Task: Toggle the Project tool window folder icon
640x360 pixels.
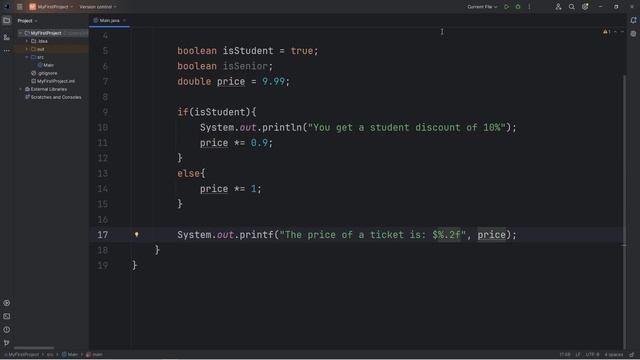Action: tap(7, 20)
